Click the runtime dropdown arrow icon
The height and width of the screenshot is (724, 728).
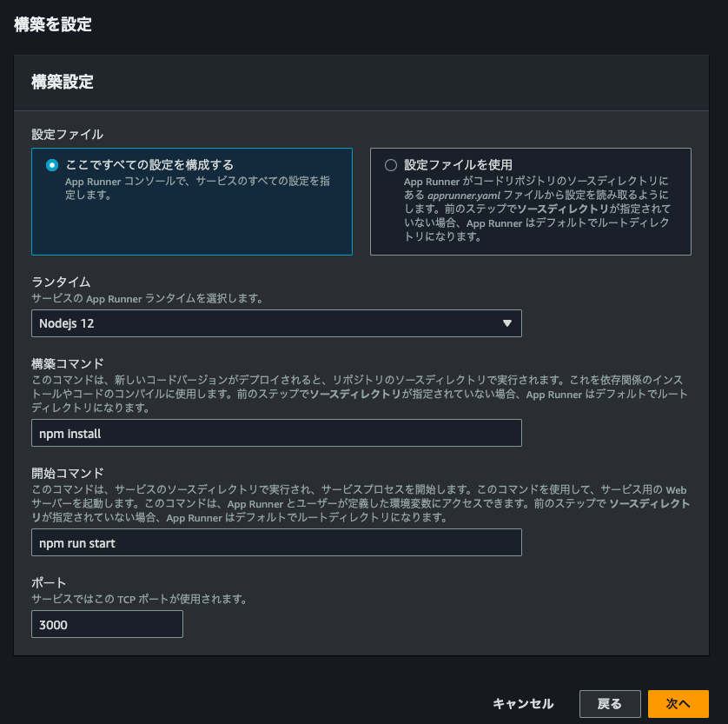(507, 323)
